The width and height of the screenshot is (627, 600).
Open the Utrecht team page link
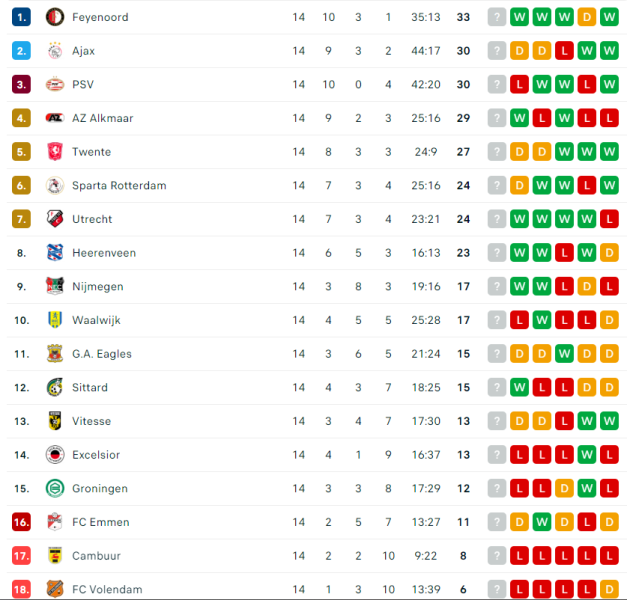[x=92, y=219]
